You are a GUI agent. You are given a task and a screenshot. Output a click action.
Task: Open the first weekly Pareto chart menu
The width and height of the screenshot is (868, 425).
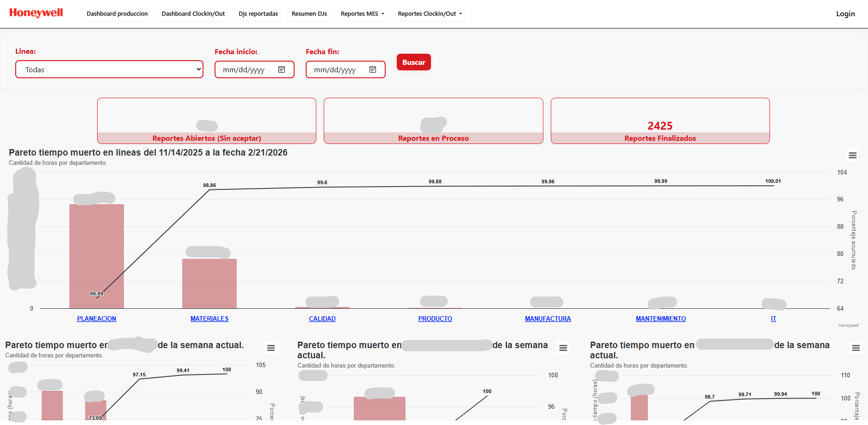(271, 348)
